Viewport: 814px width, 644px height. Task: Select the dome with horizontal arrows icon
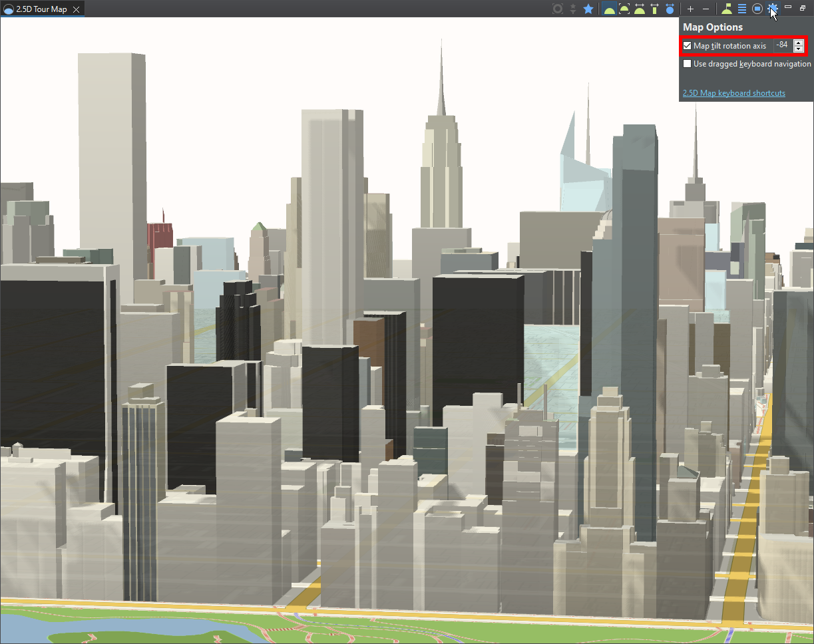638,9
